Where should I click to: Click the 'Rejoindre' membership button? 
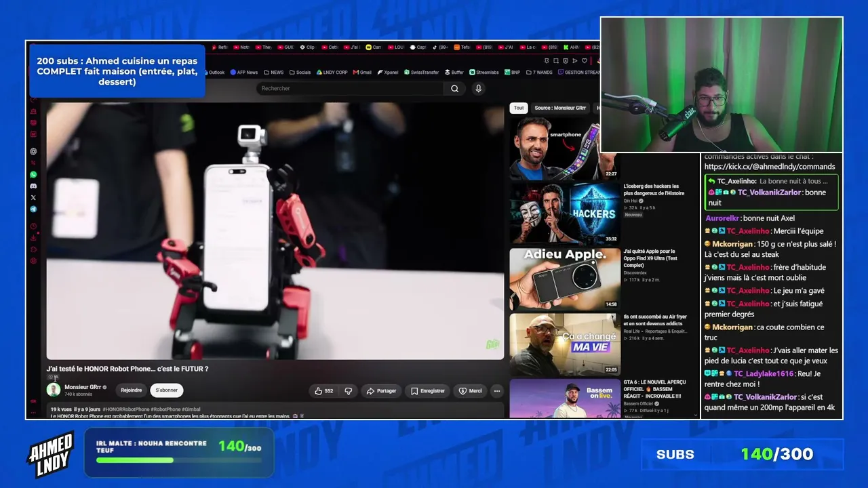click(x=132, y=390)
